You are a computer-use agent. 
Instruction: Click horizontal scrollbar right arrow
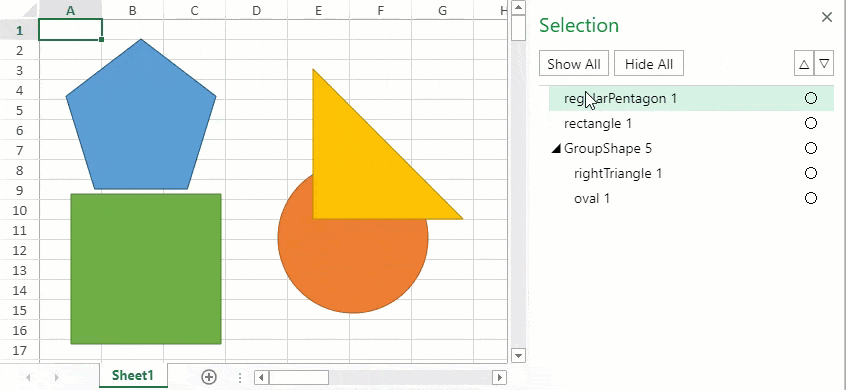(x=500, y=377)
